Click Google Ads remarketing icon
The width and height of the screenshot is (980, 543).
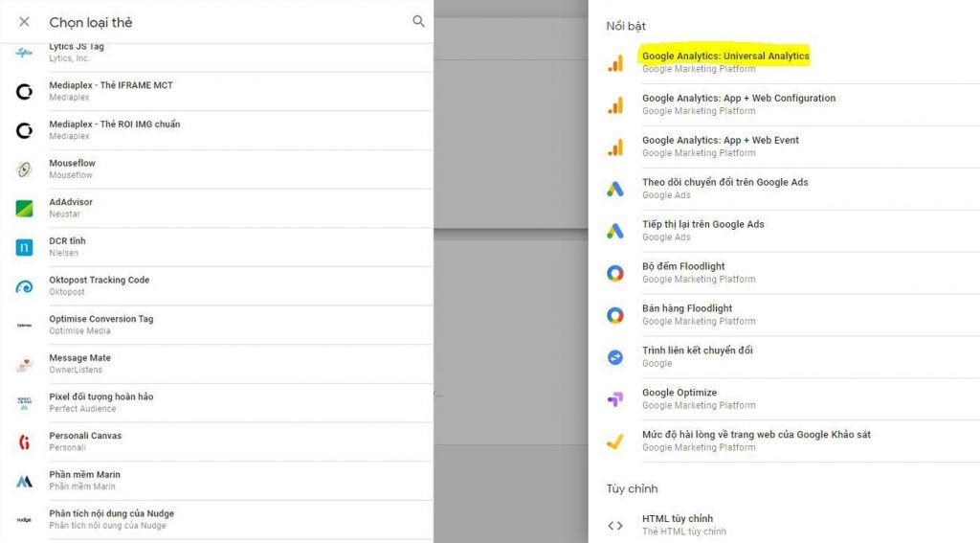[615, 231]
